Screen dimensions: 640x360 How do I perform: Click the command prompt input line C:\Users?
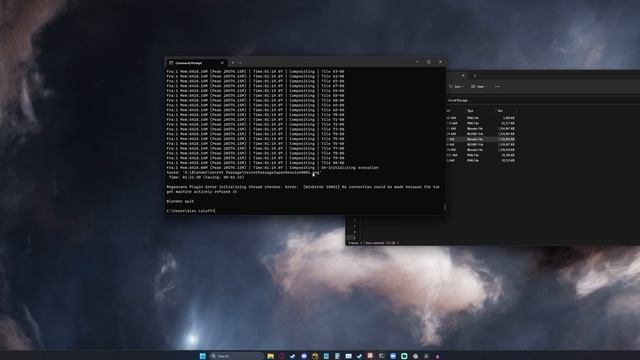click(x=190, y=211)
